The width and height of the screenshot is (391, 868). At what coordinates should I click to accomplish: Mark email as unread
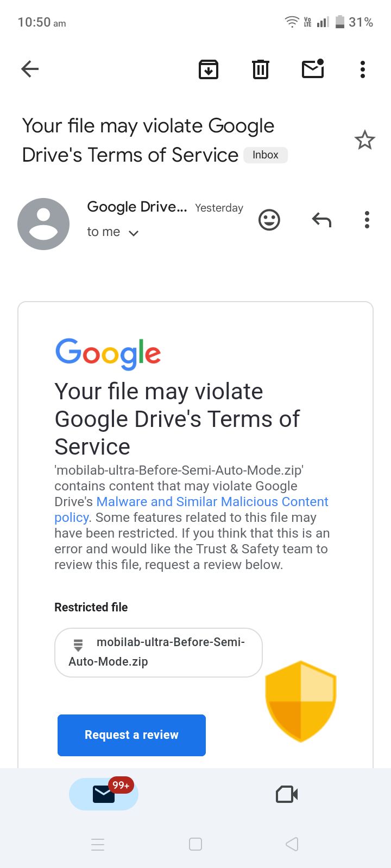coord(313,69)
